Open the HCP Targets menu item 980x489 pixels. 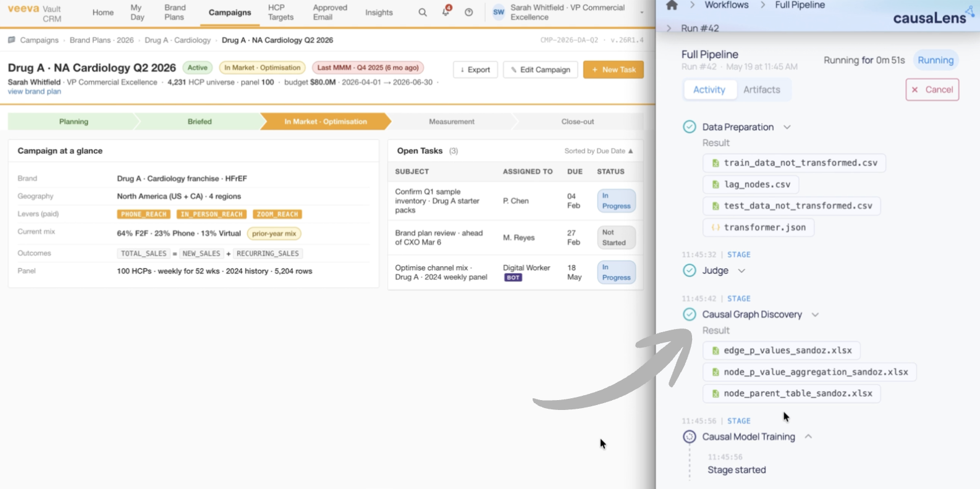coord(281,12)
